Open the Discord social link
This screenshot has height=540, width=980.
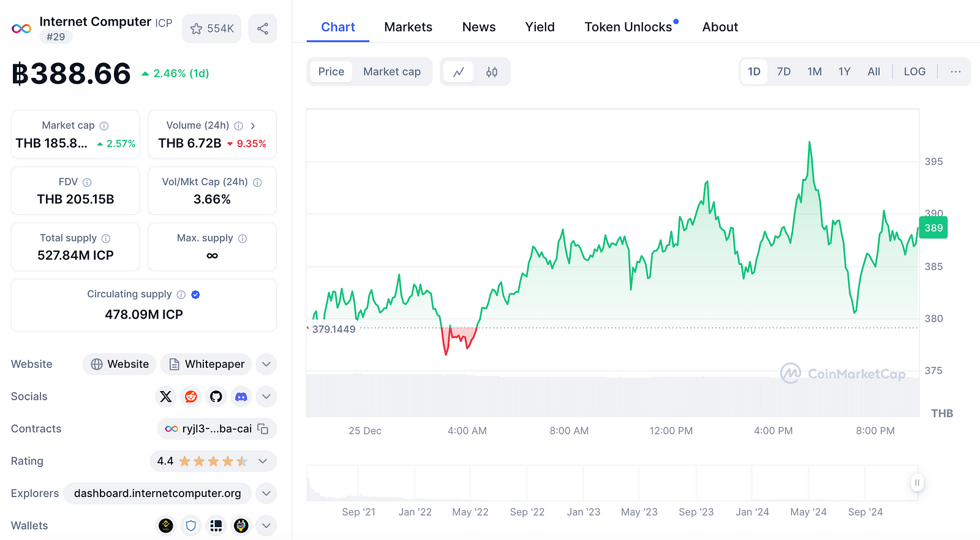pyautogui.click(x=241, y=397)
